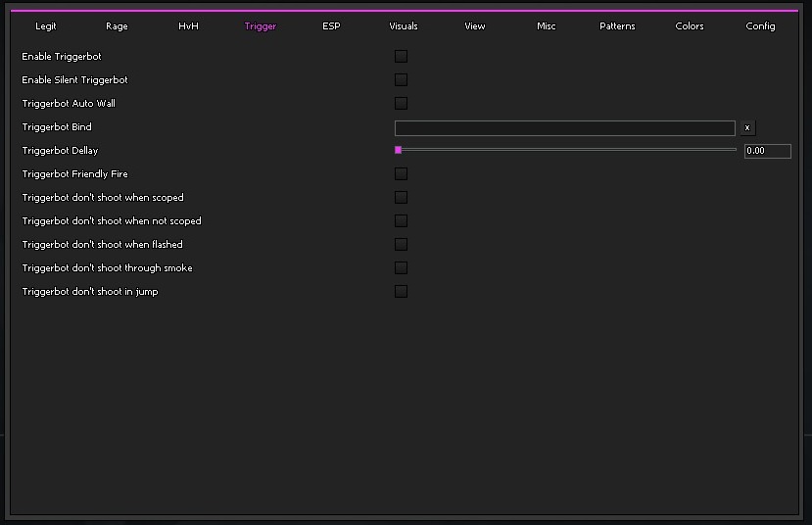Select the HvH tab

pyautogui.click(x=188, y=26)
